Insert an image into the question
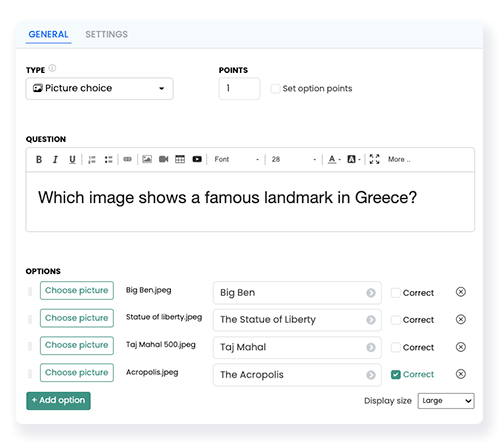This screenshot has width=500, height=445. tap(147, 159)
